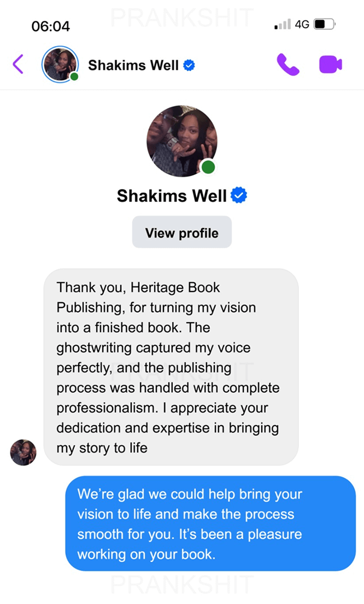The image size is (364, 604).
Task: Select the gray Heritage Book Publishing message
Action: [171, 367]
